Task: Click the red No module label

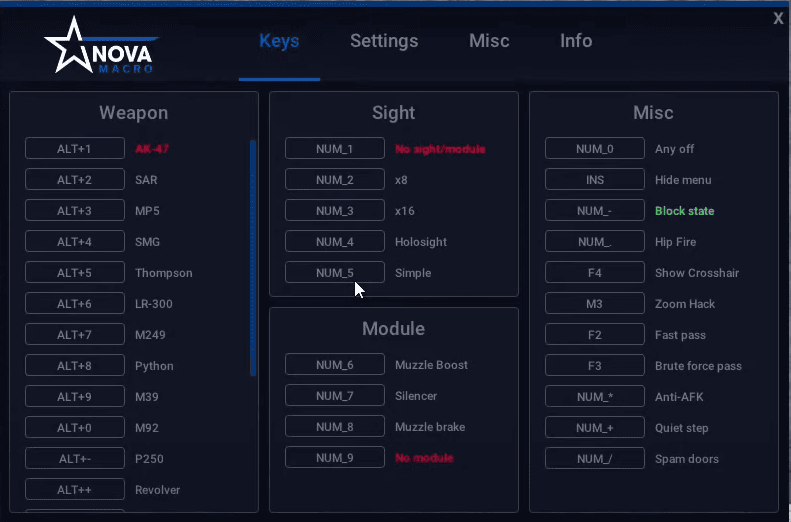Action: [424, 458]
